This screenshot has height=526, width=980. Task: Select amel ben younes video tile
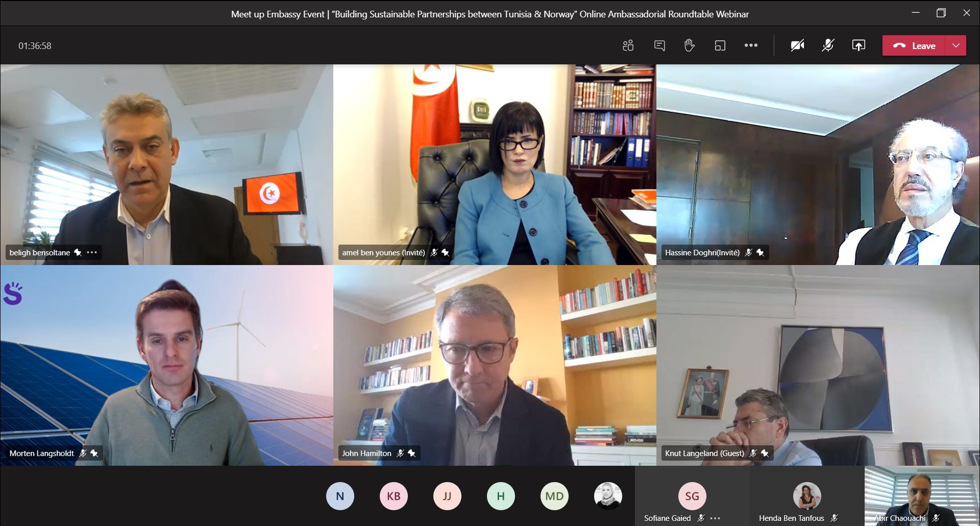point(495,164)
